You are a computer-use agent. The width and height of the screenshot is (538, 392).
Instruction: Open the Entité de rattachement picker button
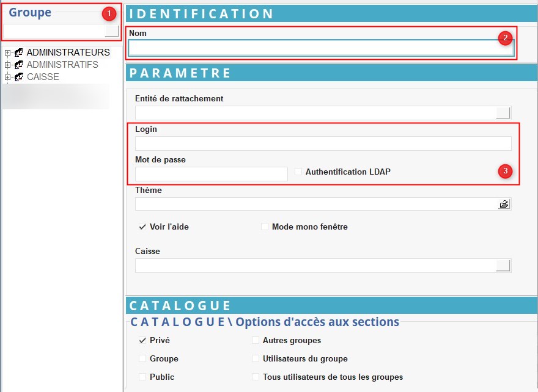click(503, 112)
